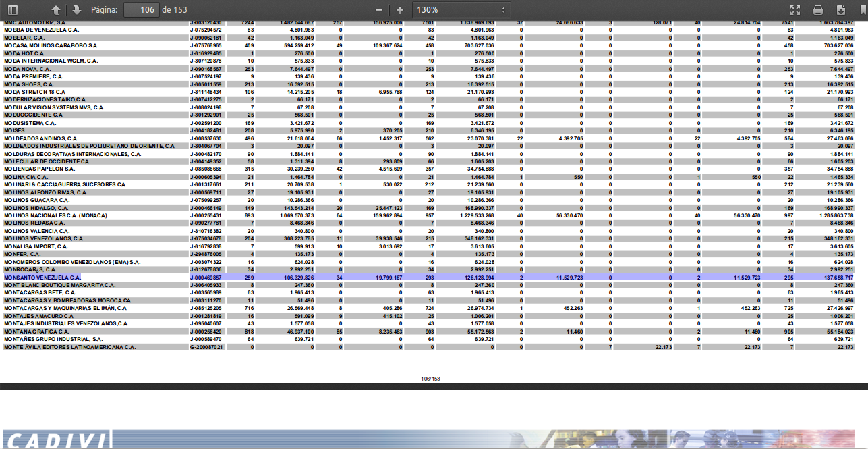
Task: Print the PDF document
Action: [x=818, y=10]
